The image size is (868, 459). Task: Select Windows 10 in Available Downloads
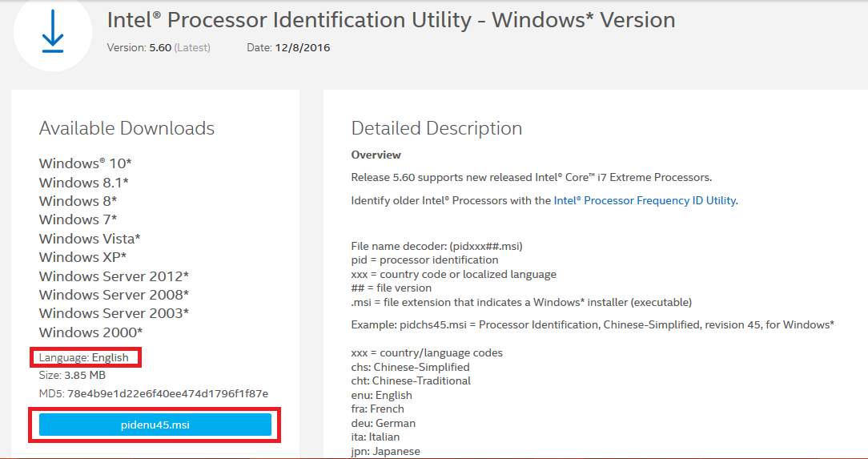(85, 163)
